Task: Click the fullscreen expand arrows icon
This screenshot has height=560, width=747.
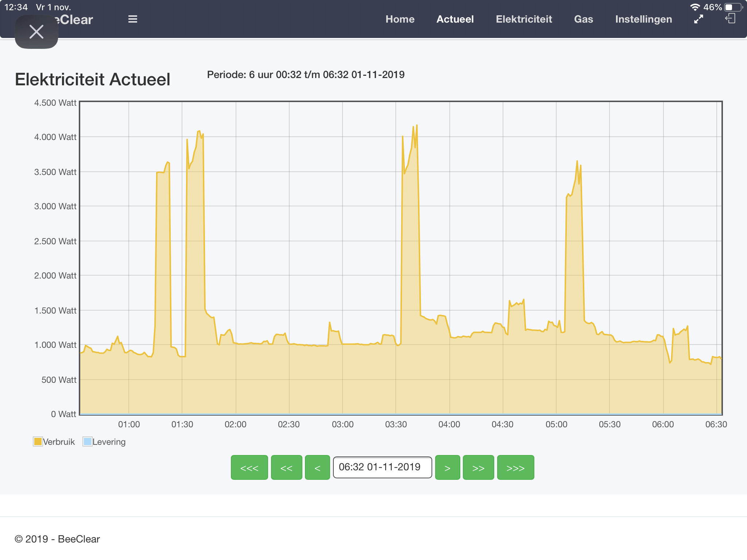Action: (698, 19)
